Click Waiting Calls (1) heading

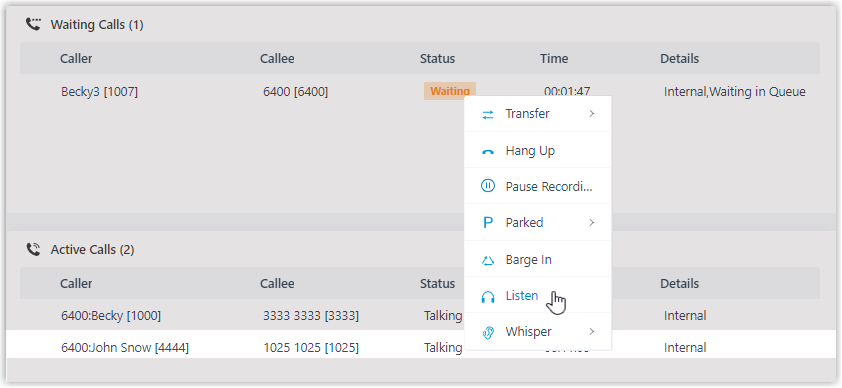click(97, 25)
